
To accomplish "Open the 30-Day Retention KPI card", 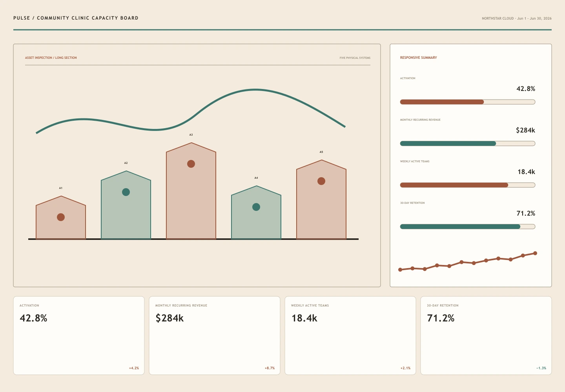I will pos(486,336).
